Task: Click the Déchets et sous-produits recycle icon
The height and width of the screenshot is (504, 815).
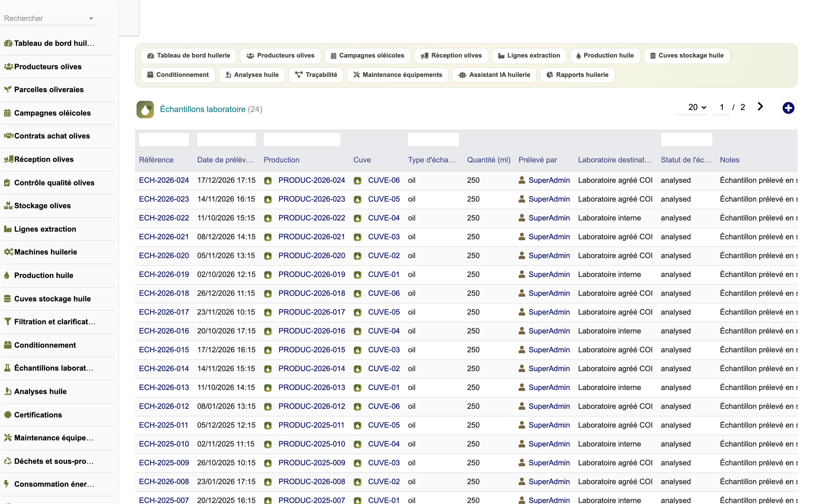Action: pos(8,461)
